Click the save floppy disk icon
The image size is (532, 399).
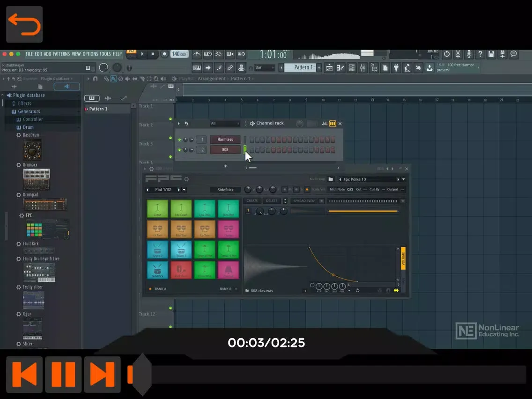pos(491,54)
